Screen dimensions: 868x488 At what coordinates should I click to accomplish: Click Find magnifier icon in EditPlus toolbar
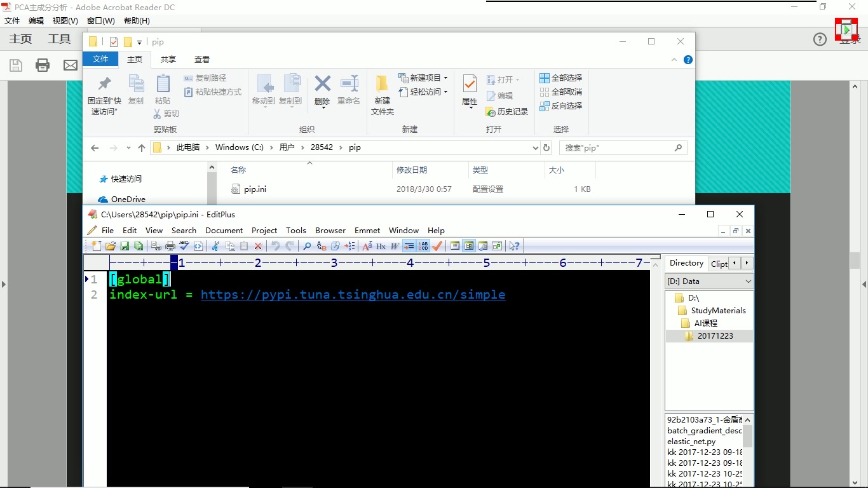307,246
